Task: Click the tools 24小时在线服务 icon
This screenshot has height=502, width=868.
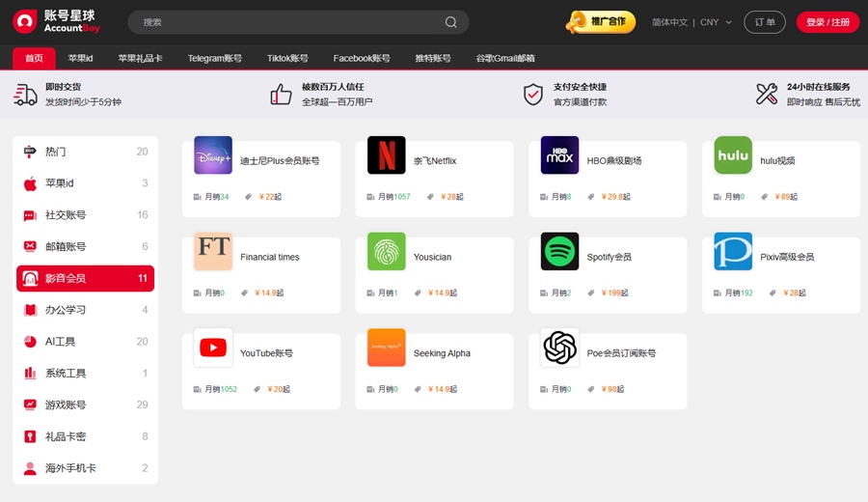Action: (767, 94)
